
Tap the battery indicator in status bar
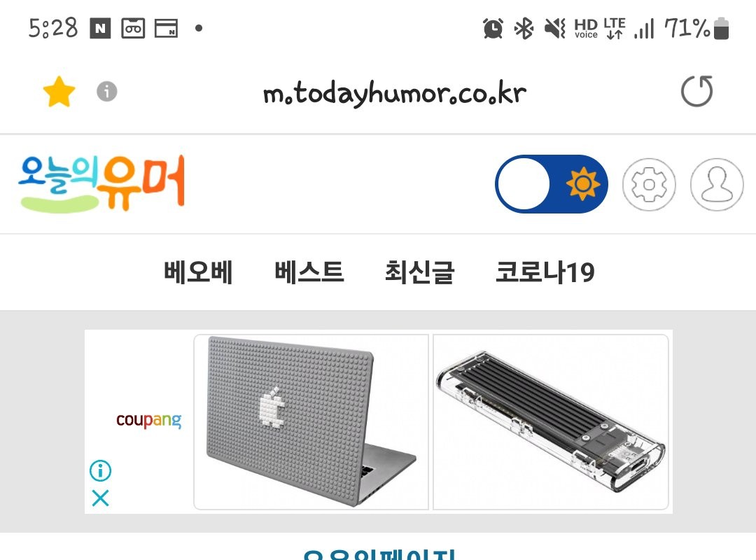721,28
